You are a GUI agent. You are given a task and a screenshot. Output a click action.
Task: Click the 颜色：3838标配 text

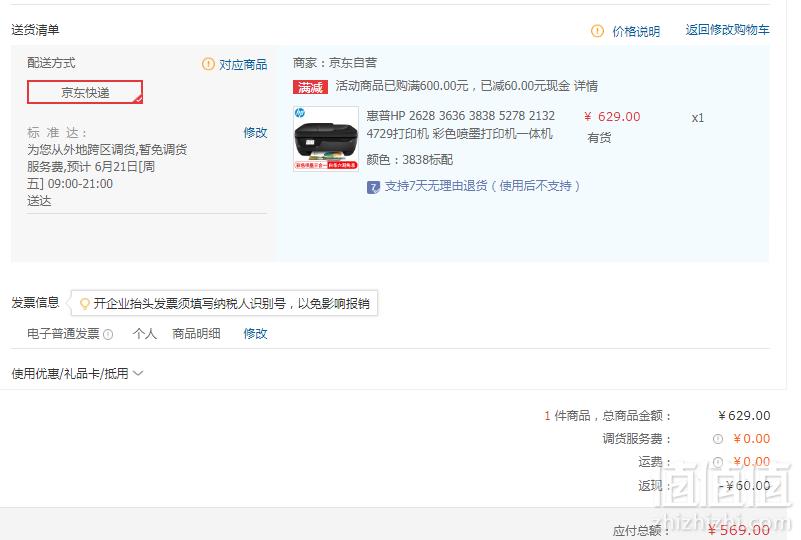pyautogui.click(x=410, y=160)
